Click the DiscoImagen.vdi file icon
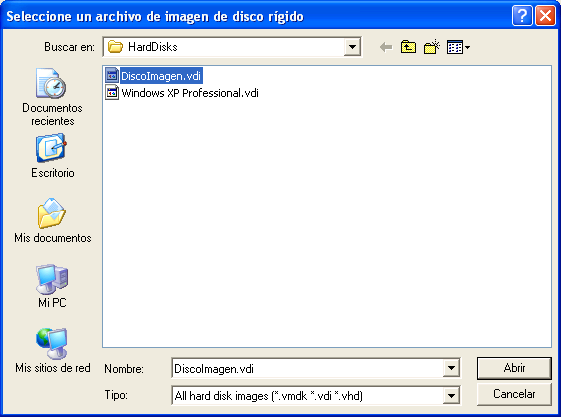Image resolution: width=561 pixels, height=417 pixels. (x=112, y=76)
